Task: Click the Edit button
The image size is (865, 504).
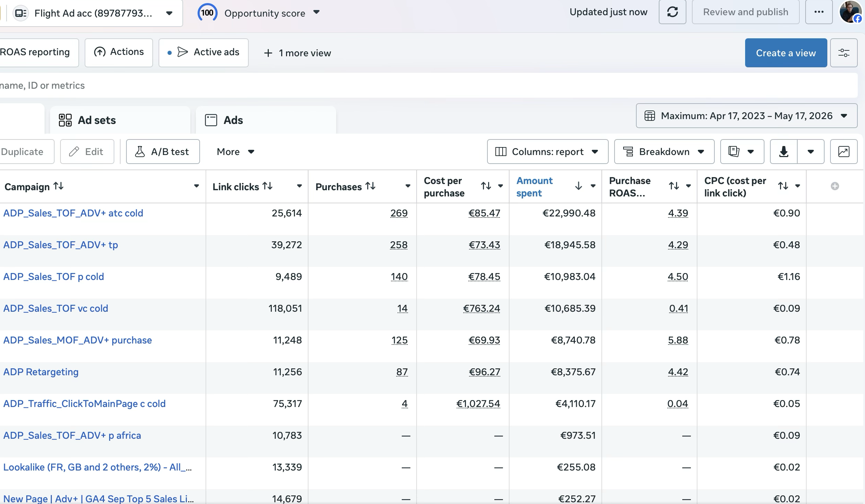Action: [x=87, y=152]
